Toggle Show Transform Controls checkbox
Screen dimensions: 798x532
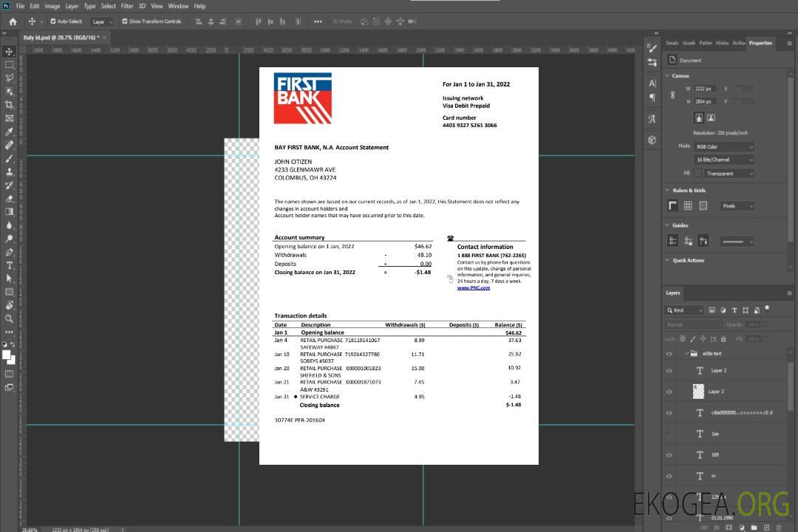pyautogui.click(x=125, y=21)
